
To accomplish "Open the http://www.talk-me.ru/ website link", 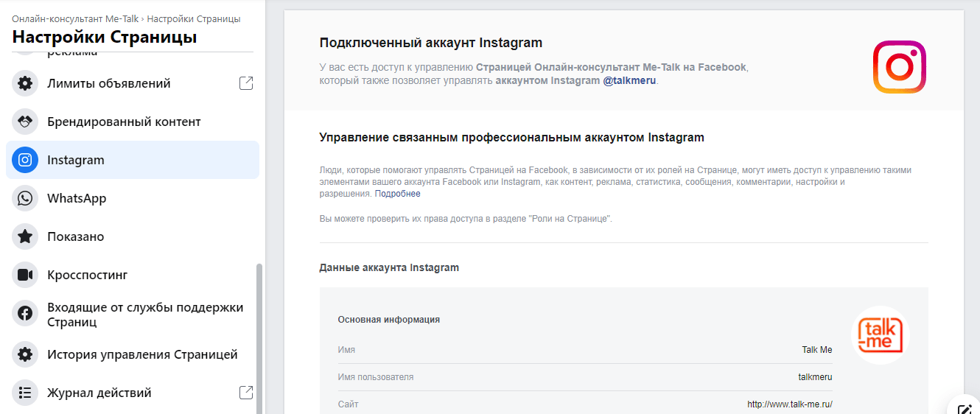I will 789,404.
